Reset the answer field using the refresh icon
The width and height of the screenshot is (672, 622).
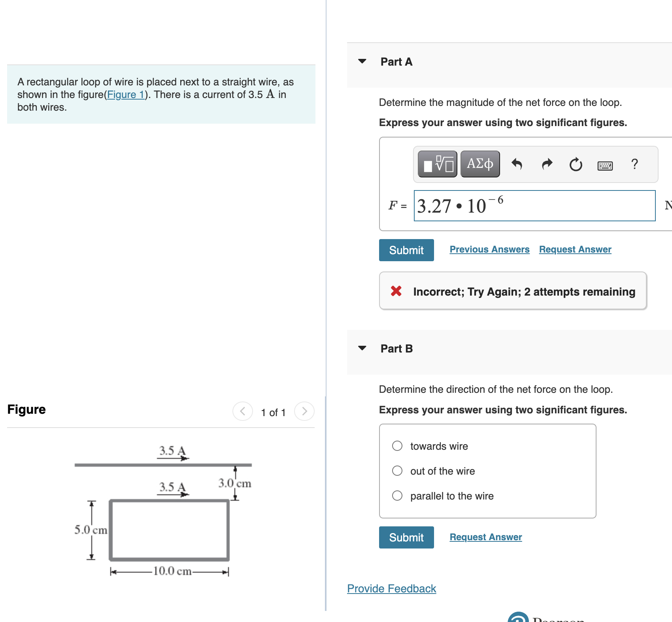click(576, 164)
